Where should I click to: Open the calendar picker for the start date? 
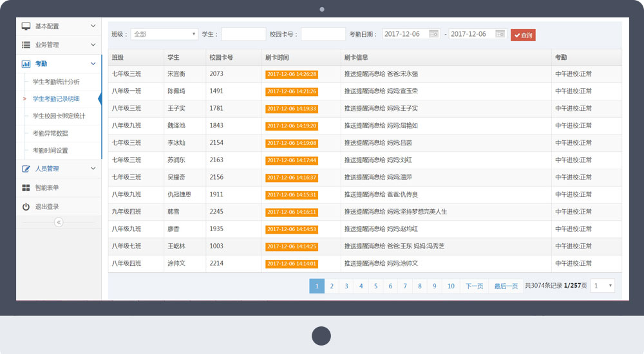pyautogui.click(x=433, y=34)
